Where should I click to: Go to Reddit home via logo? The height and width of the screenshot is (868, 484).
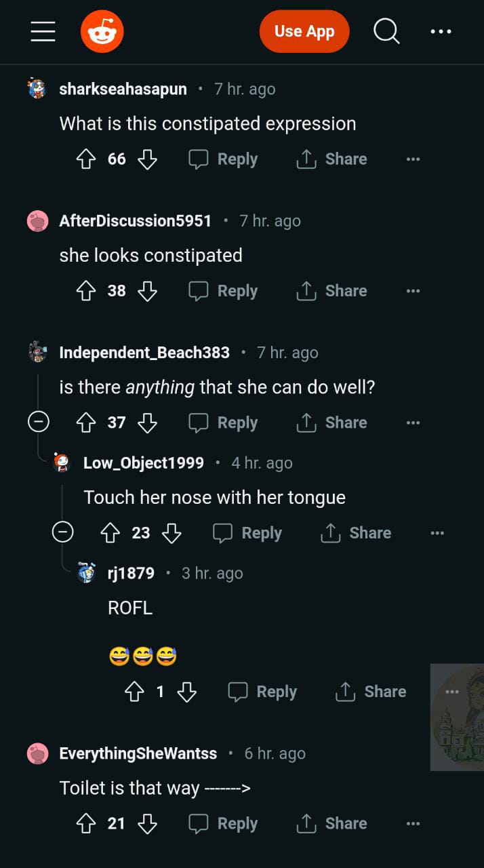click(x=102, y=31)
